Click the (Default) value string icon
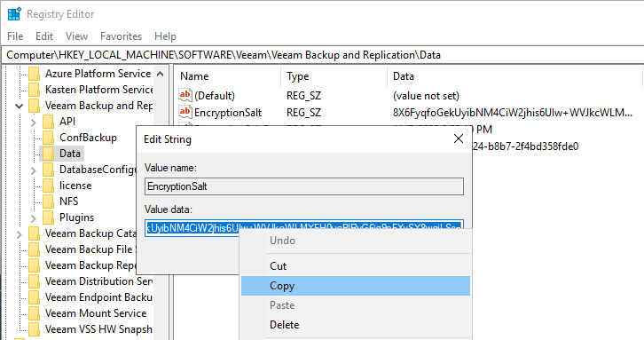This screenshot has height=340, width=644. (185, 95)
